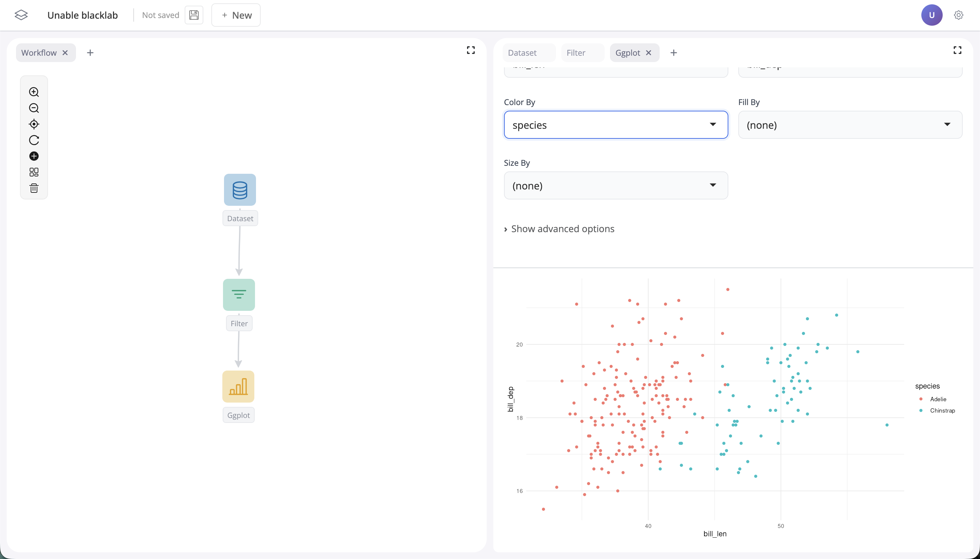This screenshot has height=559, width=980.
Task: Open the user avatar menu
Action: [x=931, y=15]
